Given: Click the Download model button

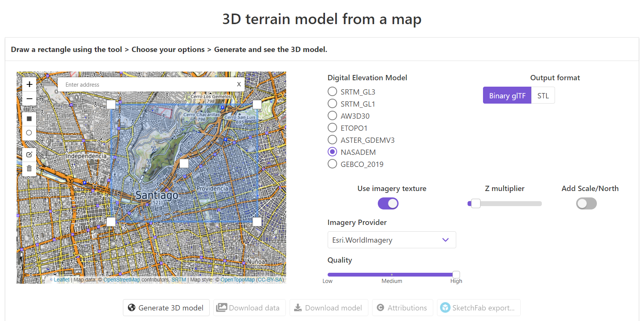Looking at the screenshot, I should [x=329, y=307].
